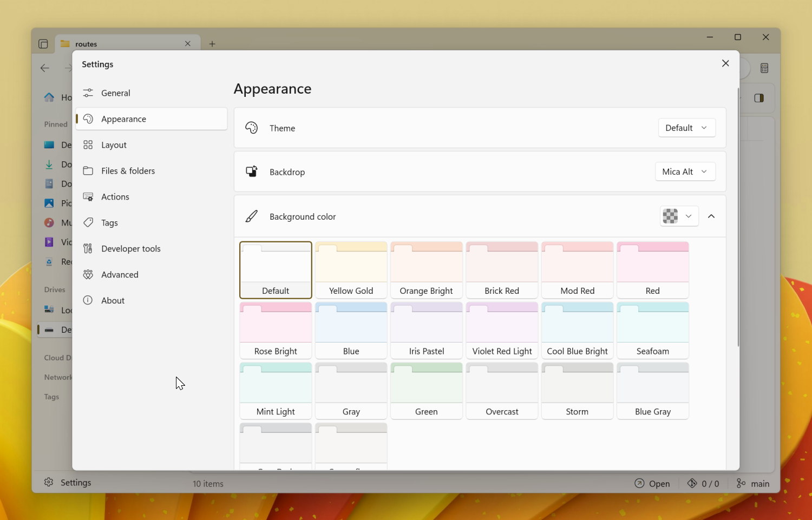This screenshot has width=812, height=520.
Task: Click the About info icon
Action: click(x=88, y=300)
